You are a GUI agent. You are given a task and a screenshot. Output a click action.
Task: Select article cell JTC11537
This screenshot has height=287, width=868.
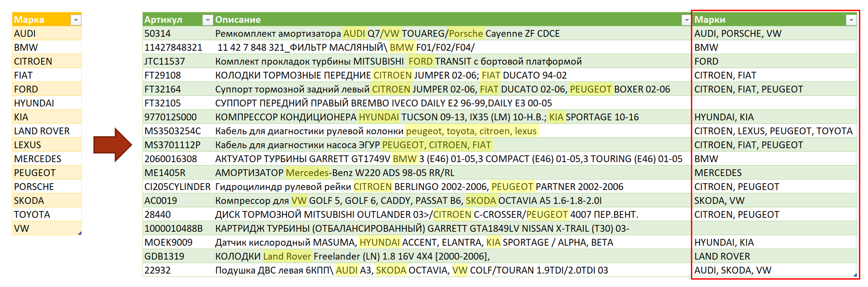pos(178,61)
